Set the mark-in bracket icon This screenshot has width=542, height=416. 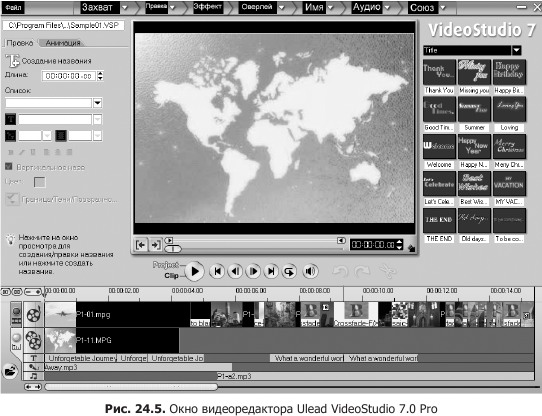(x=140, y=245)
